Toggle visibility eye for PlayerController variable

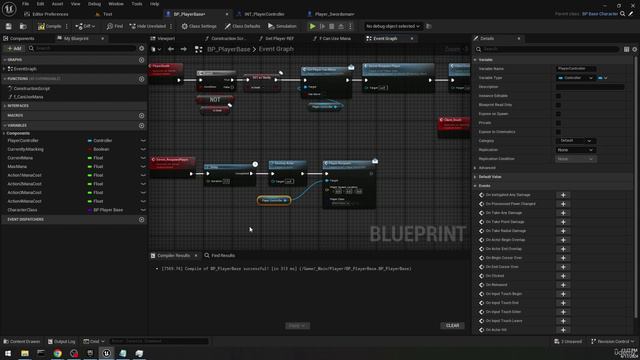pyautogui.click(x=143, y=140)
